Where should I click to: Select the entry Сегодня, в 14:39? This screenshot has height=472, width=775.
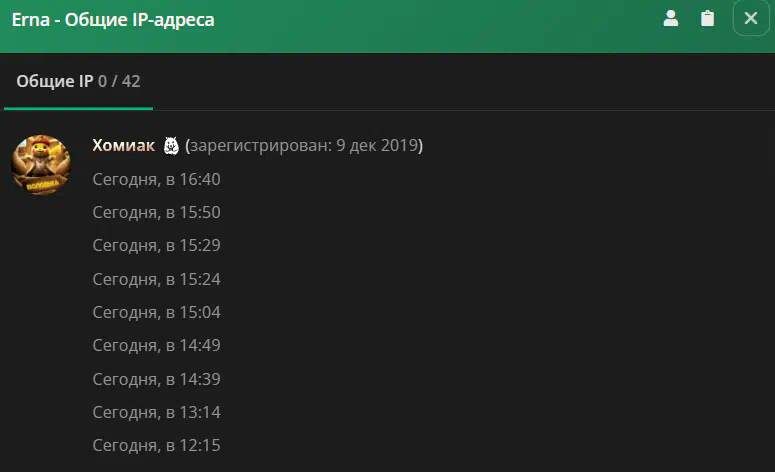156,379
